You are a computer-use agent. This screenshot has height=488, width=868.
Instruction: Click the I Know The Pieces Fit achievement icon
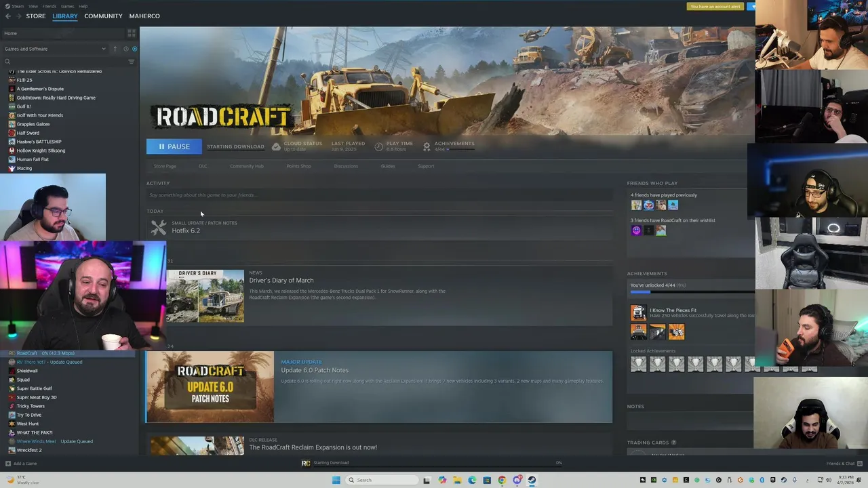click(638, 312)
